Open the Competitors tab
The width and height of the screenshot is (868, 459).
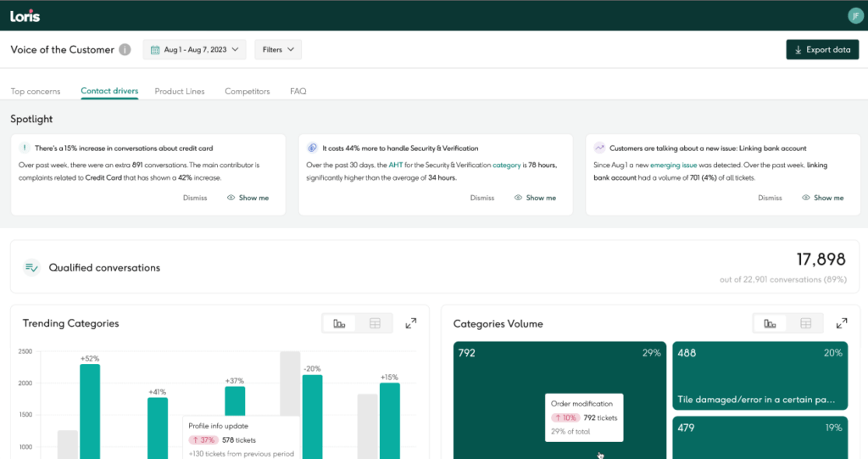247,91
